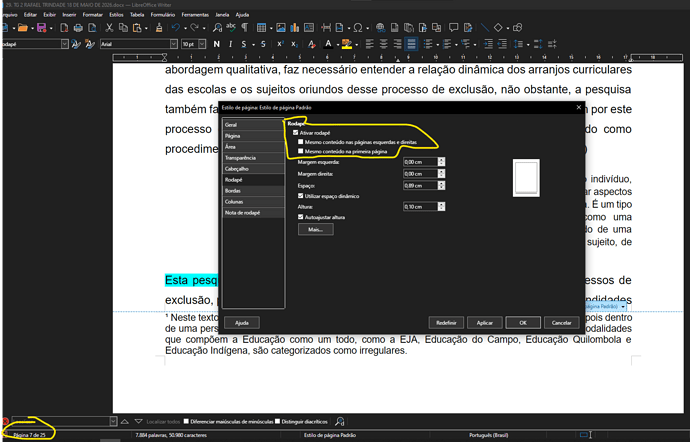690x442 pixels.
Task: Copy selection using the copy icon
Action: pos(123,28)
